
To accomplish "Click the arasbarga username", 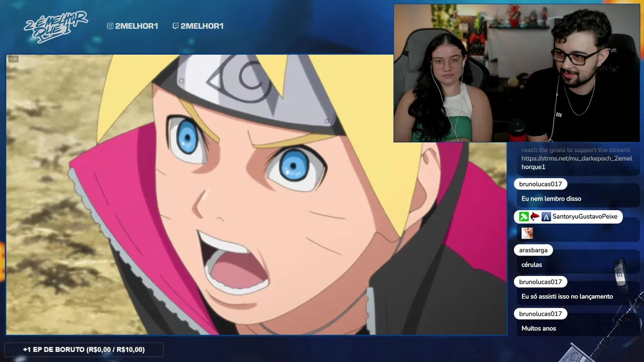I will click(x=533, y=250).
